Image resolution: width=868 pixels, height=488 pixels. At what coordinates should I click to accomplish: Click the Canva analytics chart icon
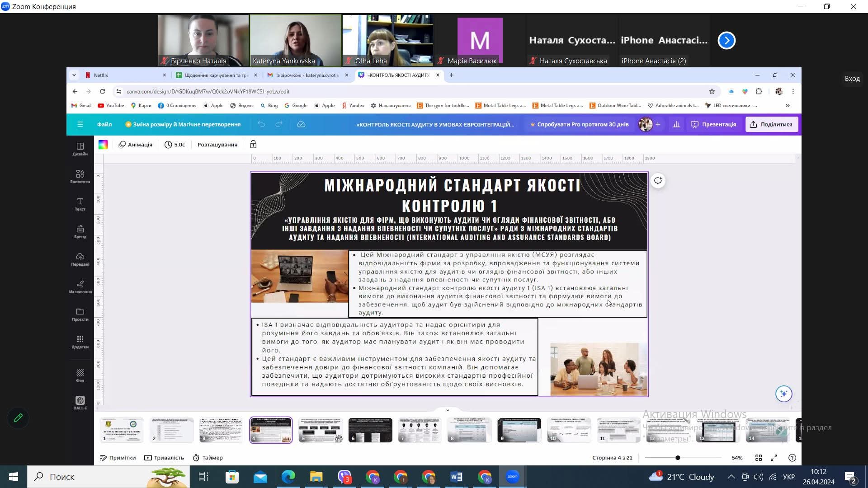[x=676, y=124]
